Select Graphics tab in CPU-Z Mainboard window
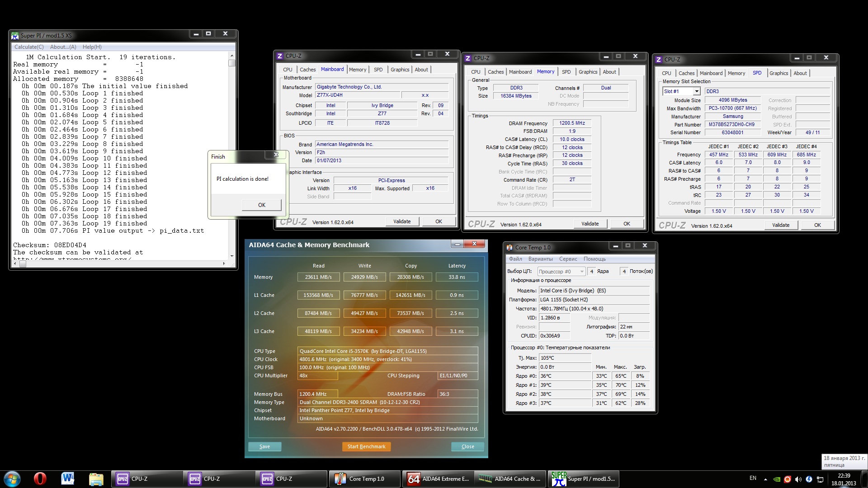The image size is (868, 488). [x=400, y=70]
